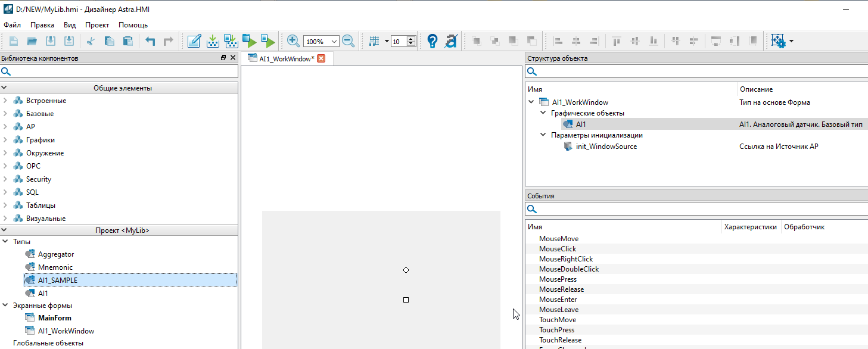Click the cut scissors icon
This screenshot has width=868, height=349.
pos(91,41)
